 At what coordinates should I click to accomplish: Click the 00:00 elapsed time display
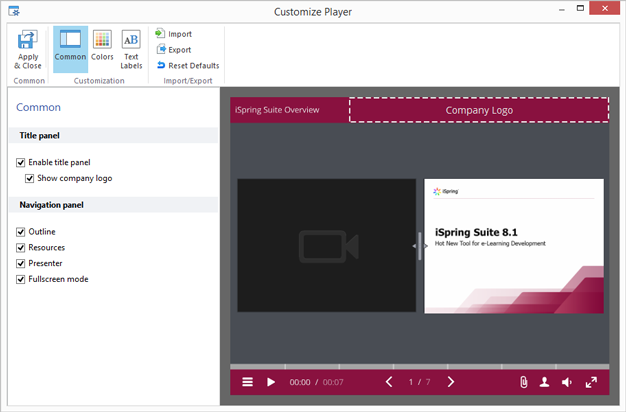tap(300, 382)
